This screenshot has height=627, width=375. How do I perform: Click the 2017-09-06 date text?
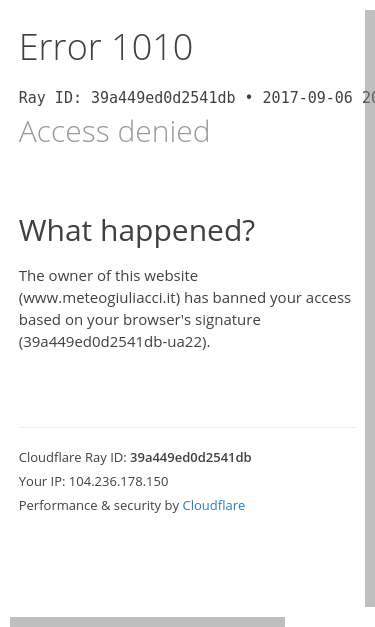click(307, 98)
